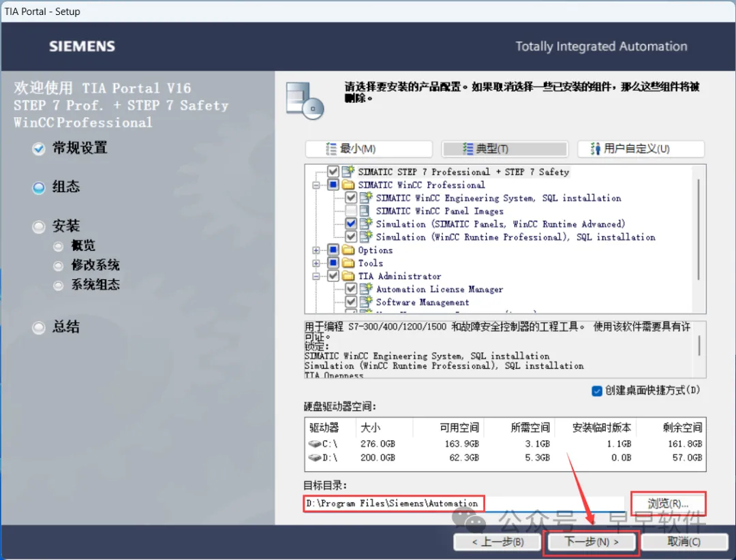736x560 pixels.
Task: Select the SIMATIC STEP 7 Professional + STEP 7 Safety row
Action: (x=463, y=172)
